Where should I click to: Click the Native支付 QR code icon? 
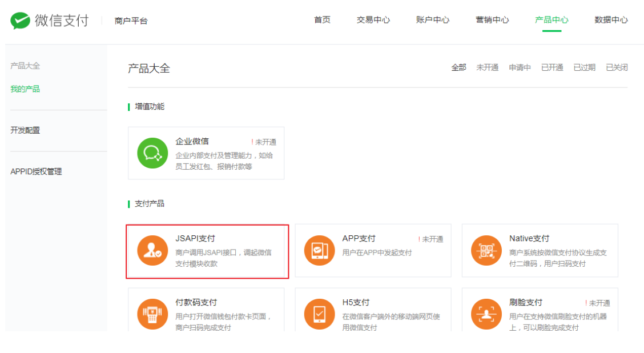[x=486, y=250]
